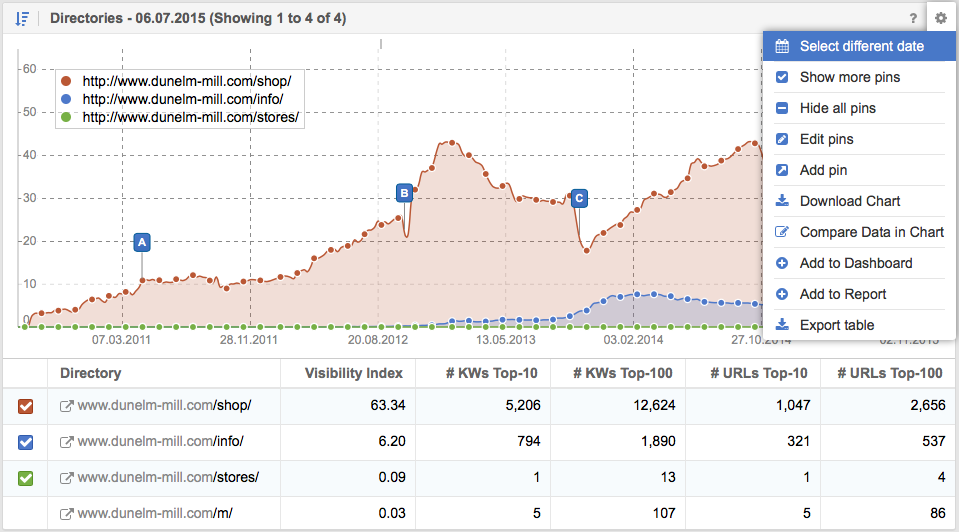959x532 pixels.
Task: Click the gear settings icon
Action: point(940,18)
